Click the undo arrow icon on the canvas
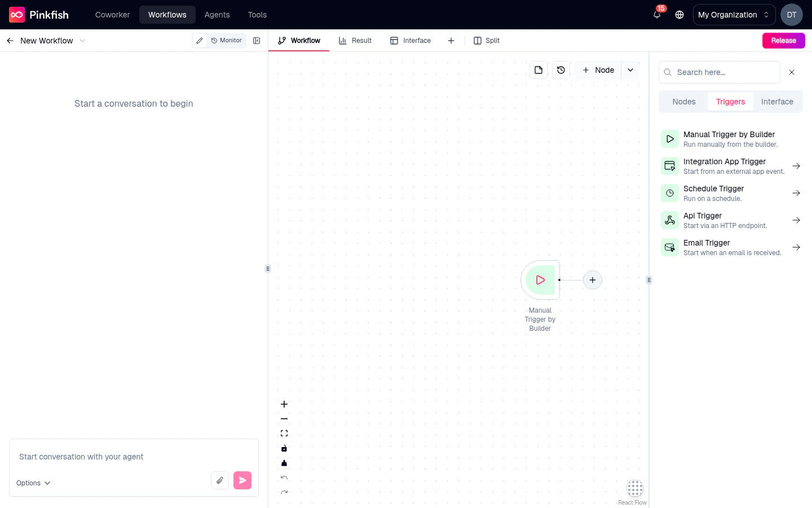 (x=284, y=478)
